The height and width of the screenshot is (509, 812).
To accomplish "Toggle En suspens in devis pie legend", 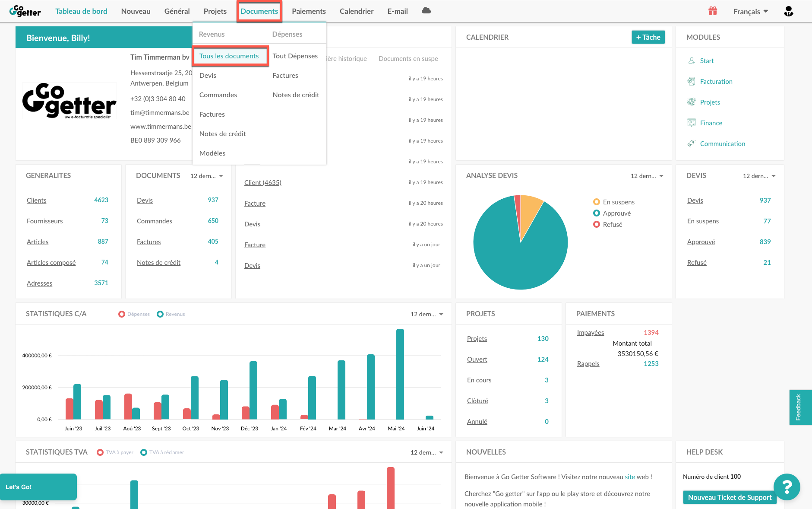I will pyautogui.click(x=614, y=202).
